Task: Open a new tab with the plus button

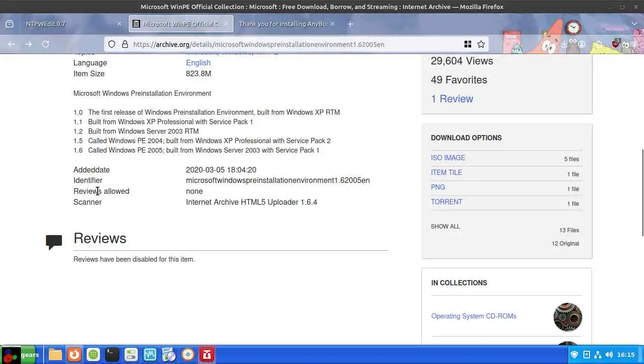Action: pos(350,24)
